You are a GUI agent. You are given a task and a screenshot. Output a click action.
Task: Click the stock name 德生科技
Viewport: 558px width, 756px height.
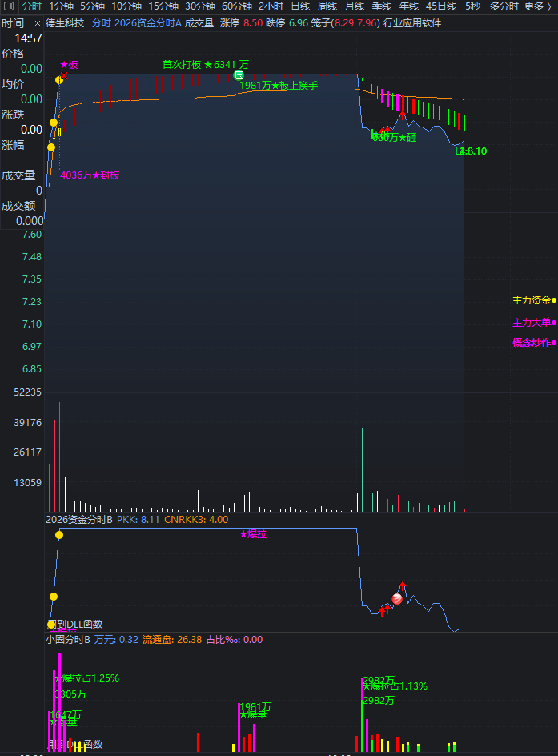point(65,23)
